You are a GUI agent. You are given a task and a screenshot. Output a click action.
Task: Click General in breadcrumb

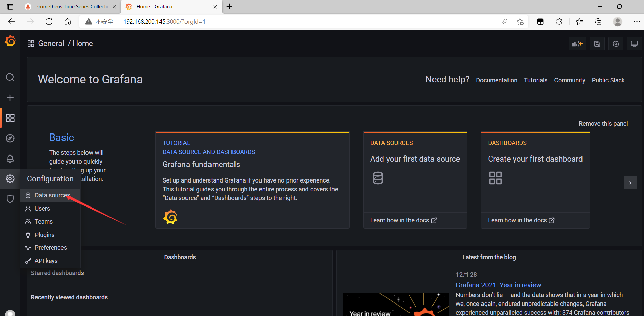(51, 43)
